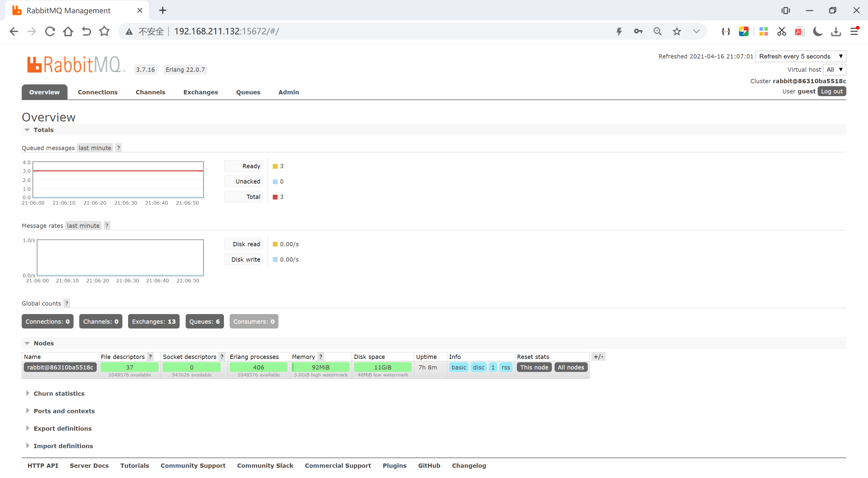Screen dimensions: 868x478
Task: Click the favorites star inside address bar
Action: click(x=677, y=31)
